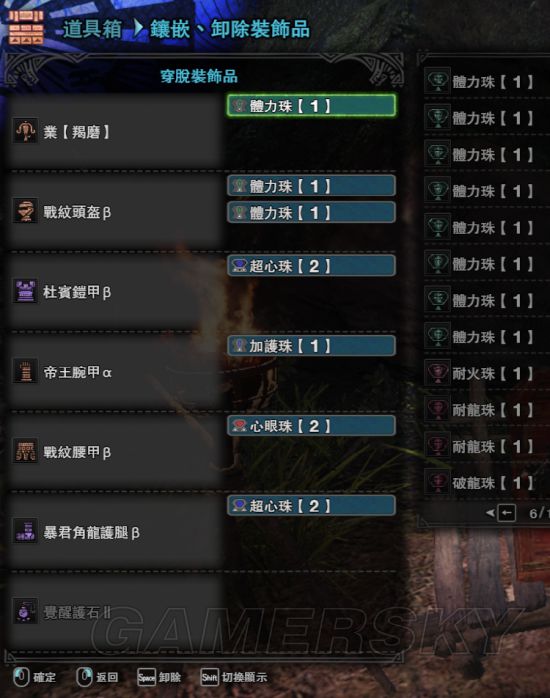Select the 加護珠【1】 decoration slot
The height and width of the screenshot is (698, 550).
[311, 346]
